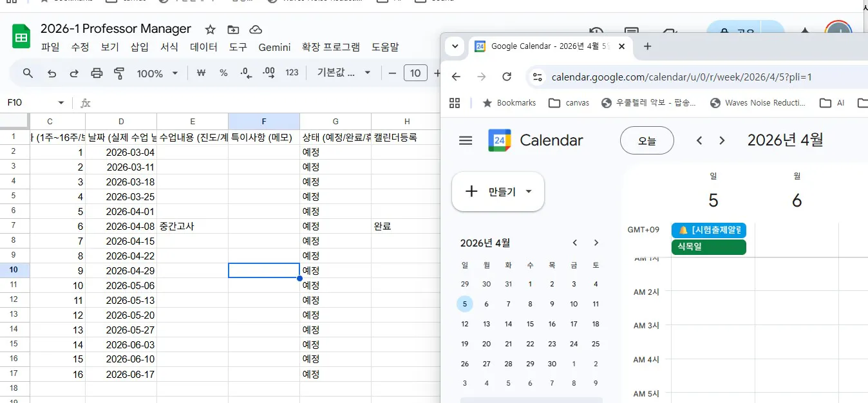Viewport: 868px width, 403px height.
Task: Increase decimal places
Action: click(x=269, y=73)
